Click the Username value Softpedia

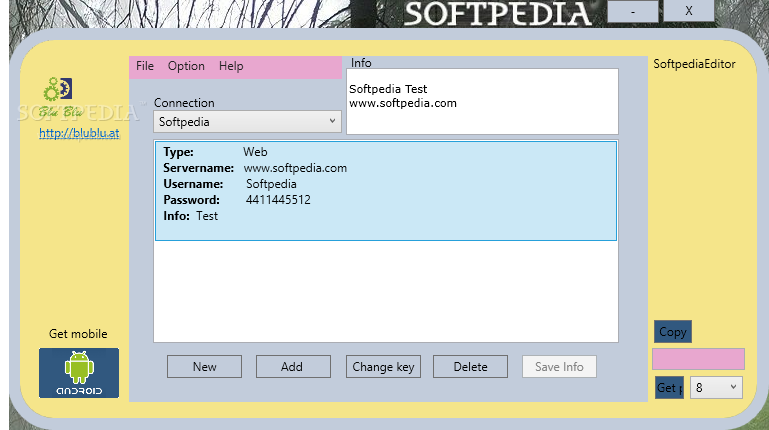(271, 184)
